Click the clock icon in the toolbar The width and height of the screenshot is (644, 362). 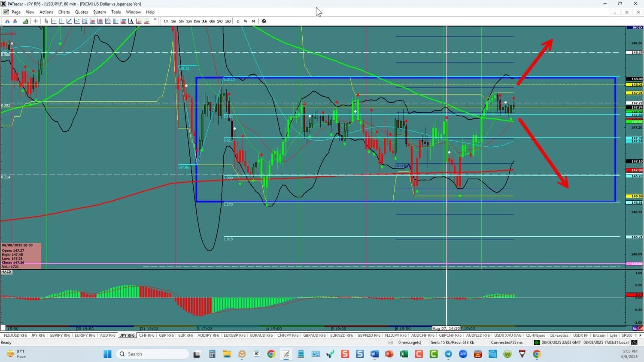click(264, 21)
